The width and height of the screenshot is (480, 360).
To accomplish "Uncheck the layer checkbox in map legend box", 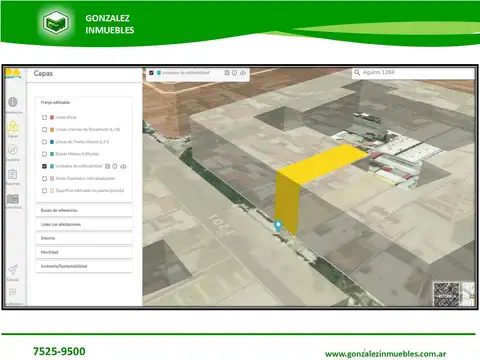I will (x=151, y=73).
